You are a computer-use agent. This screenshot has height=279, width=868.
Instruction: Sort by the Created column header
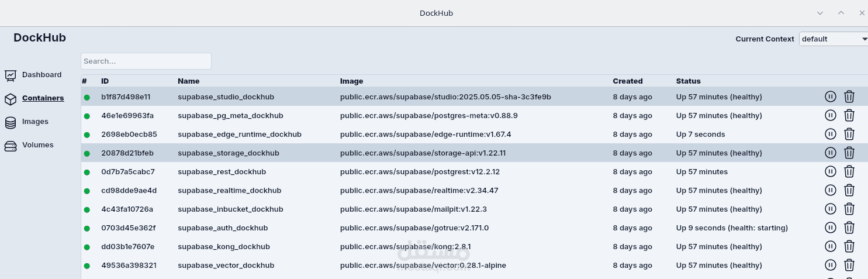[x=627, y=81]
